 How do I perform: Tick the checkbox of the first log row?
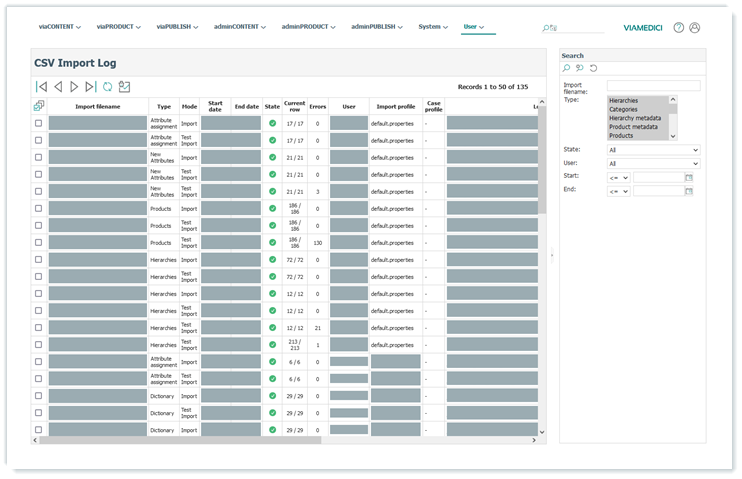click(x=39, y=124)
